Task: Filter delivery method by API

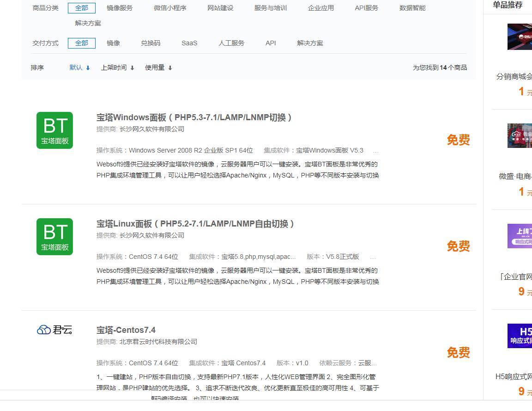Action: point(271,43)
